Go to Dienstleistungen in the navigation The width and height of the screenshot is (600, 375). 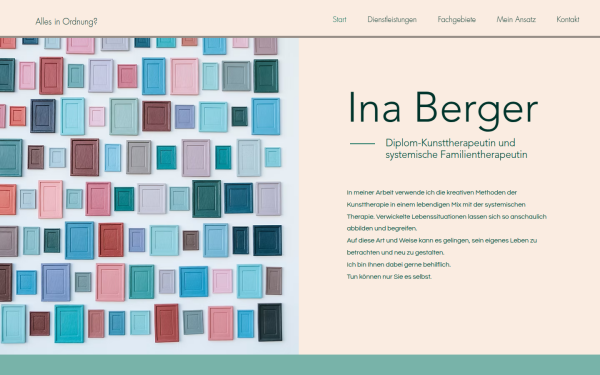click(392, 20)
